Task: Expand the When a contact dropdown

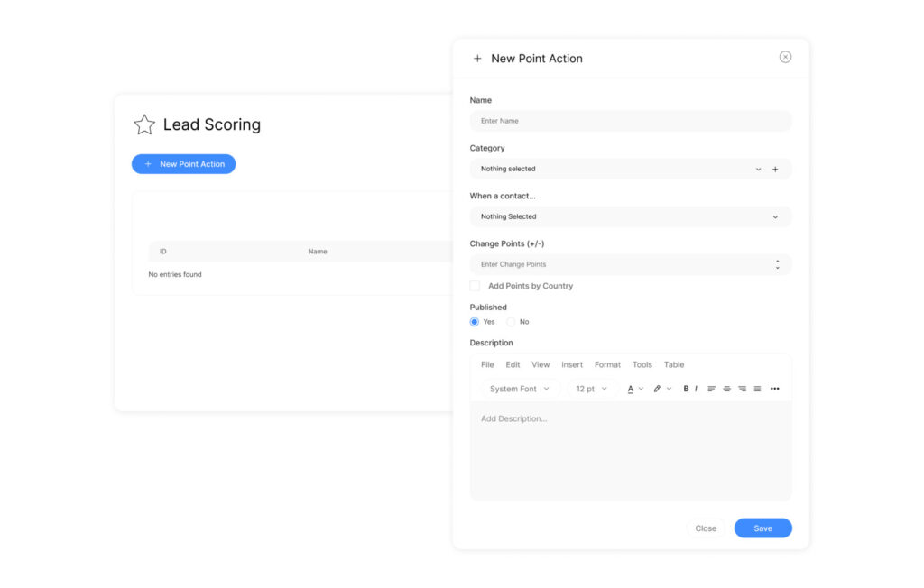Action: [x=630, y=216]
